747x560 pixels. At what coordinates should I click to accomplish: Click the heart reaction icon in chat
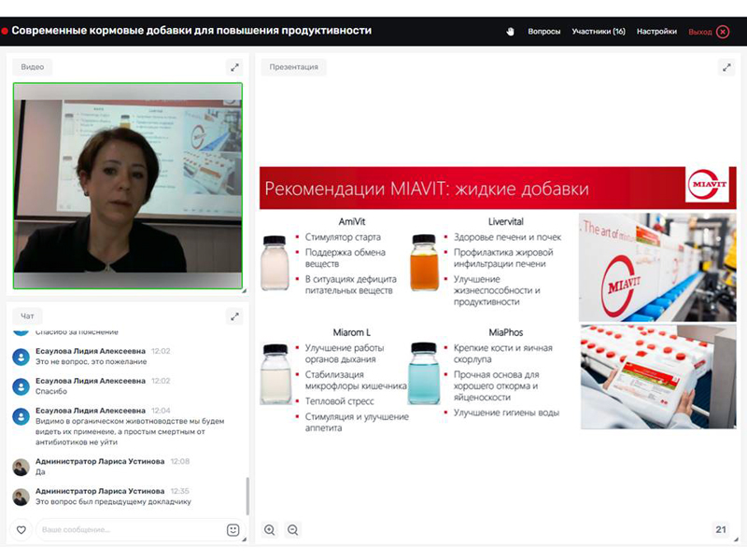21,530
